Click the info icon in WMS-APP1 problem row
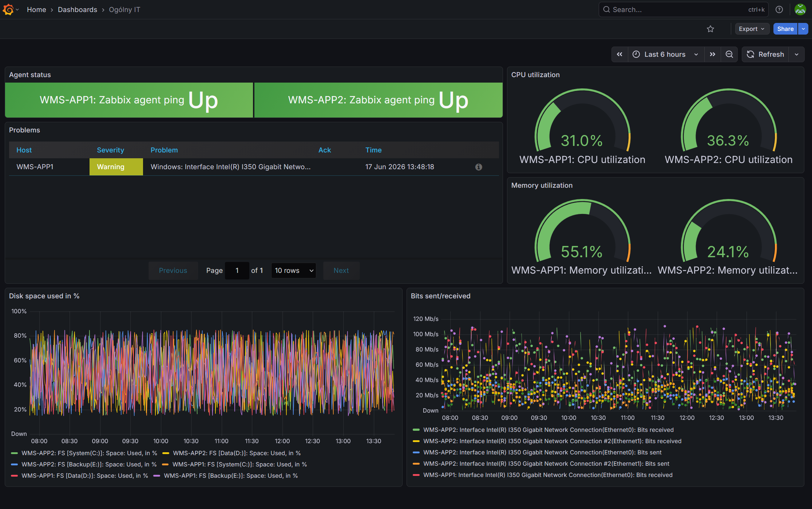The width and height of the screenshot is (812, 509). click(479, 167)
